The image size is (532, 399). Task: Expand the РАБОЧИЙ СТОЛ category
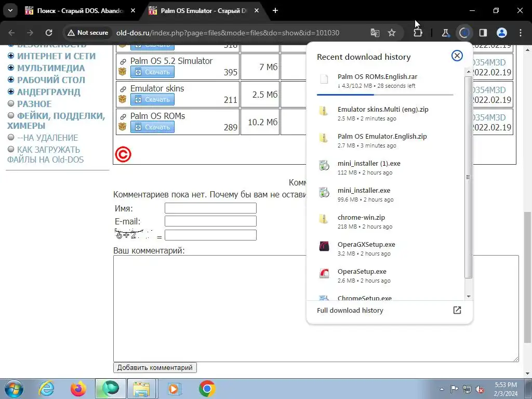click(11, 79)
